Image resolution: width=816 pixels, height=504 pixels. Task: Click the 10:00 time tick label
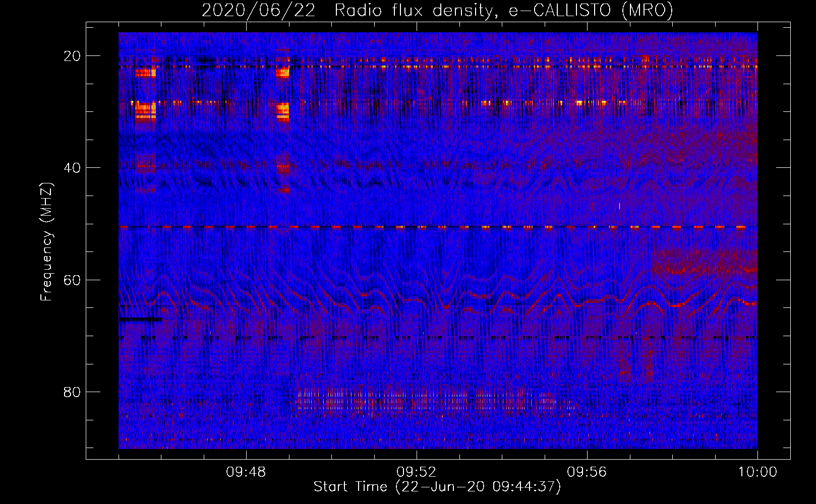click(x=757, y=472)
